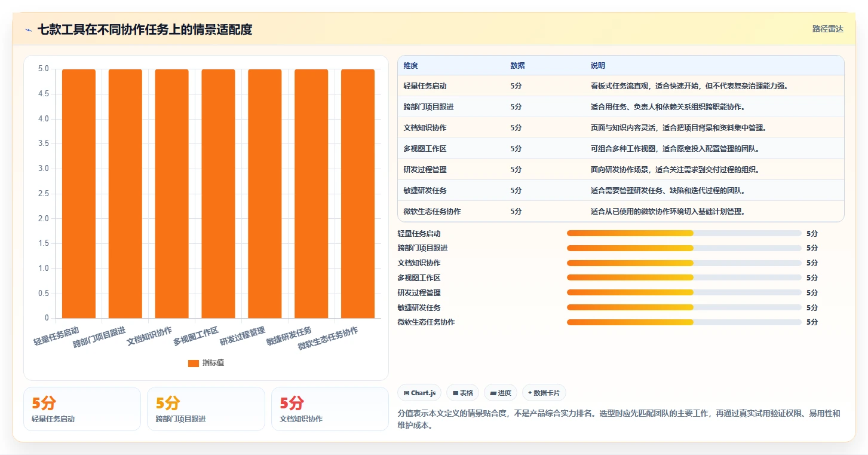Image resolution: width=868 pixels, height=455 pixels.
Task: Click the 数据卡片 chip
Action: pyautogui.click(x=544, y=393)
